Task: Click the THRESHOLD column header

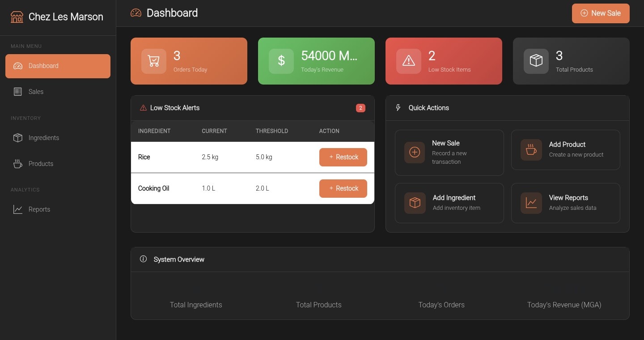Action: coord(272,131)
